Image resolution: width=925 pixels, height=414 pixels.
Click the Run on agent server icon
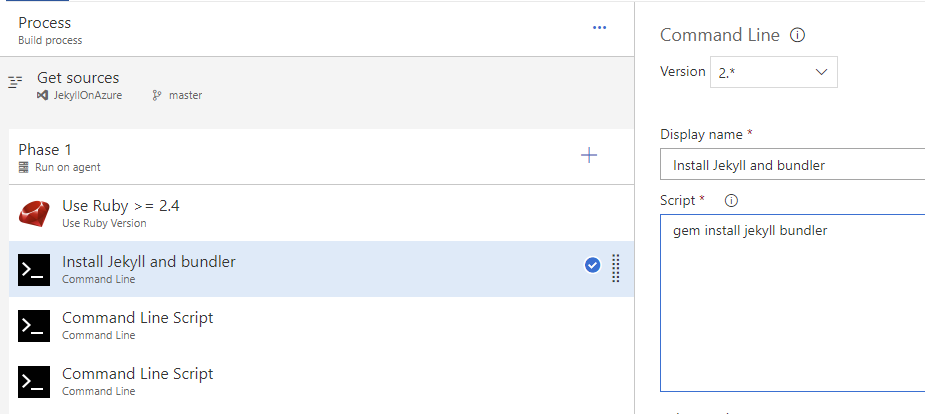(24, 167)
